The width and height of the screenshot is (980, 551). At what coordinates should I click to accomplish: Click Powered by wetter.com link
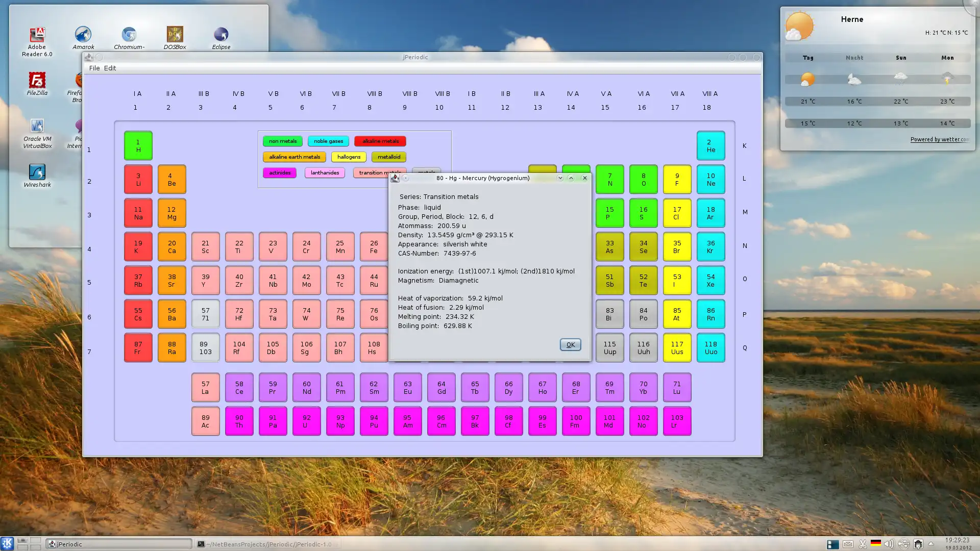938,139
